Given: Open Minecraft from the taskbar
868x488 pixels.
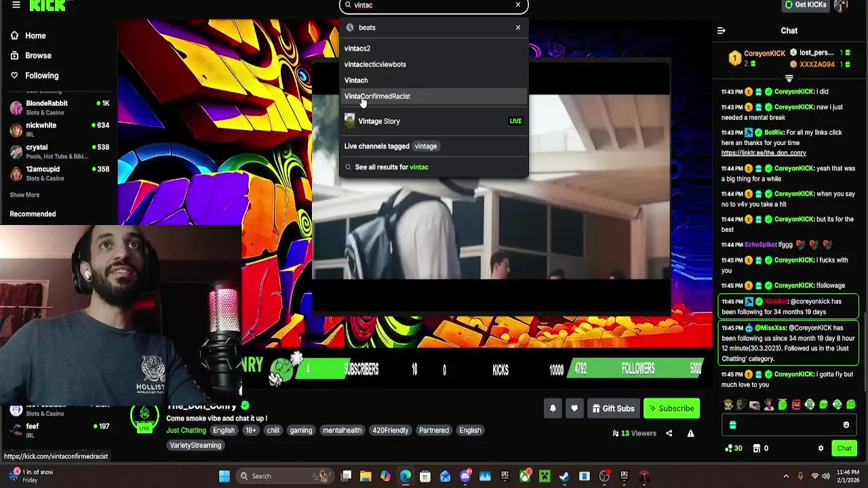Looking at the screenshot, I should [545, 476].
